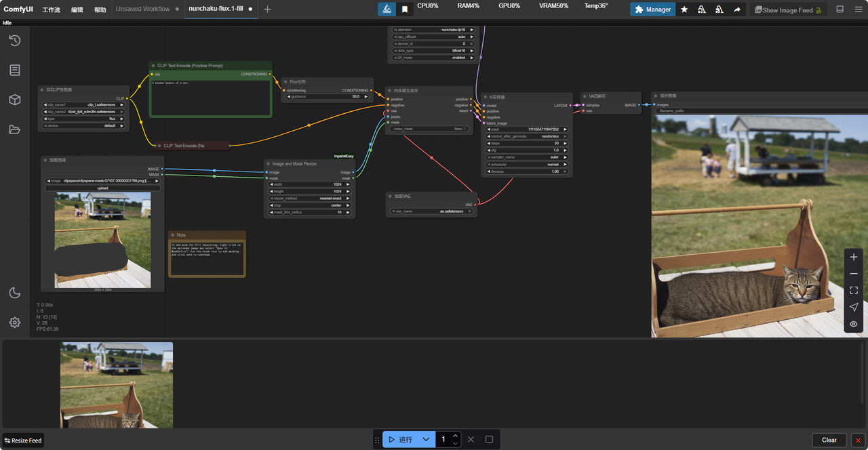Increase the steps value with right arrow
The image size is (868, 450).
pyautogui.click(x=566, y=143)
